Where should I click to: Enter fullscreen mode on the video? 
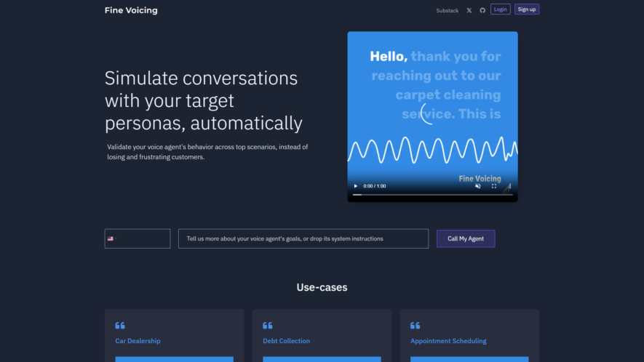(494, 186)
